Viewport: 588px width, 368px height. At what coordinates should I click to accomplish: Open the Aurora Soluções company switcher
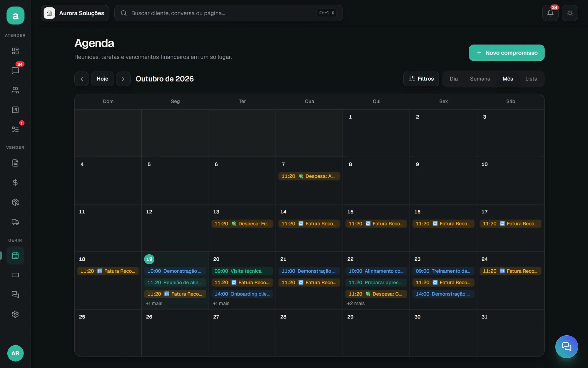[75, 13]
